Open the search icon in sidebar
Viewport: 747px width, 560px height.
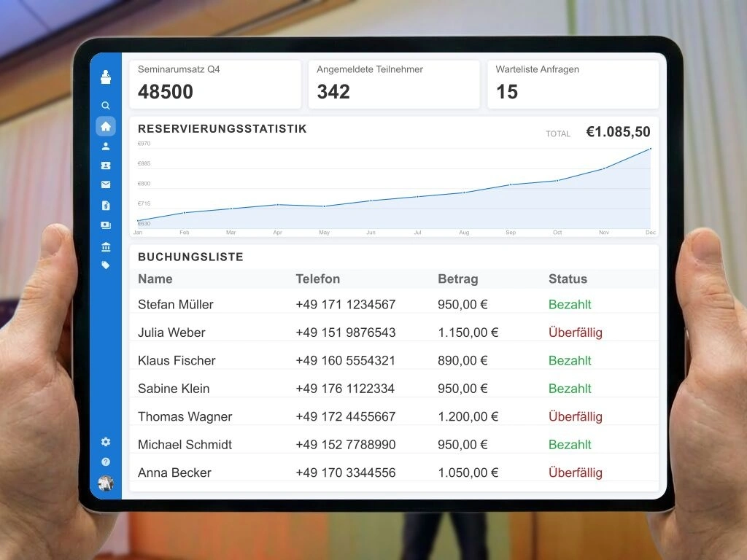pyautogui.click(x=106, y=106)
